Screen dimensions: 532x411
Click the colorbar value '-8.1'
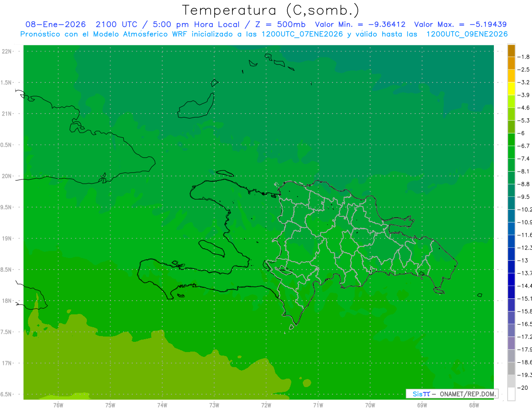tap(524, 172)
